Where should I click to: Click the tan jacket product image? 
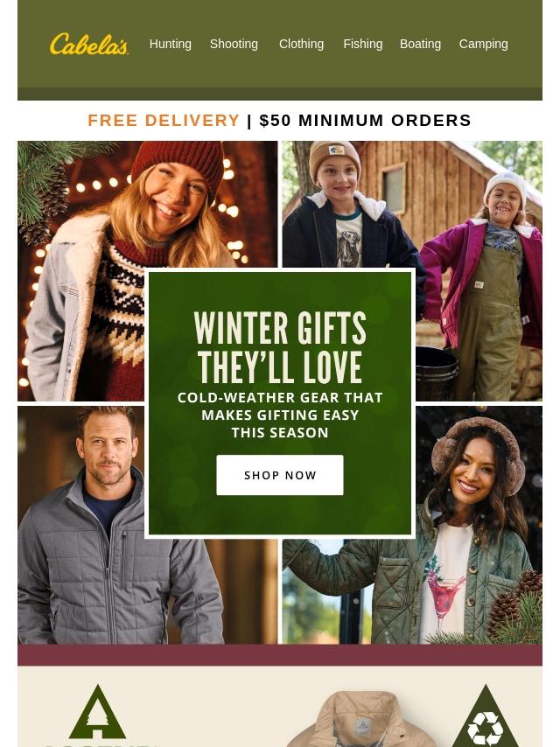tap(360, 719)
